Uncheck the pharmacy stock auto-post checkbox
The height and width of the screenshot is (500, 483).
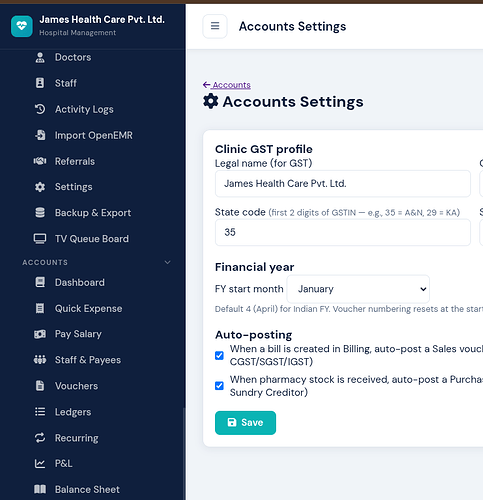point(219,386)
